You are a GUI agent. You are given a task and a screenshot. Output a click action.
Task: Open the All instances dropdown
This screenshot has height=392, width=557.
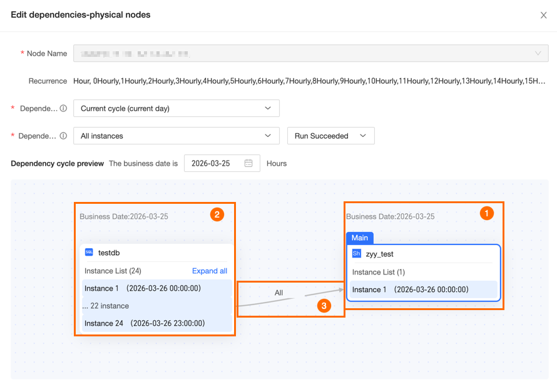pyautogui.click(x=176, y=136)
